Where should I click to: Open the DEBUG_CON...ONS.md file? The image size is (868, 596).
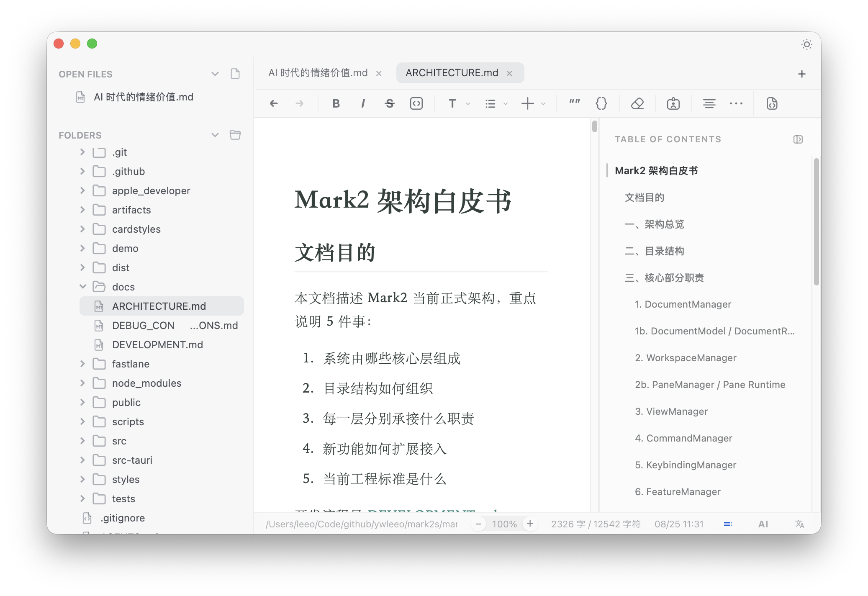pyautogui.click(x=162, y=325)
